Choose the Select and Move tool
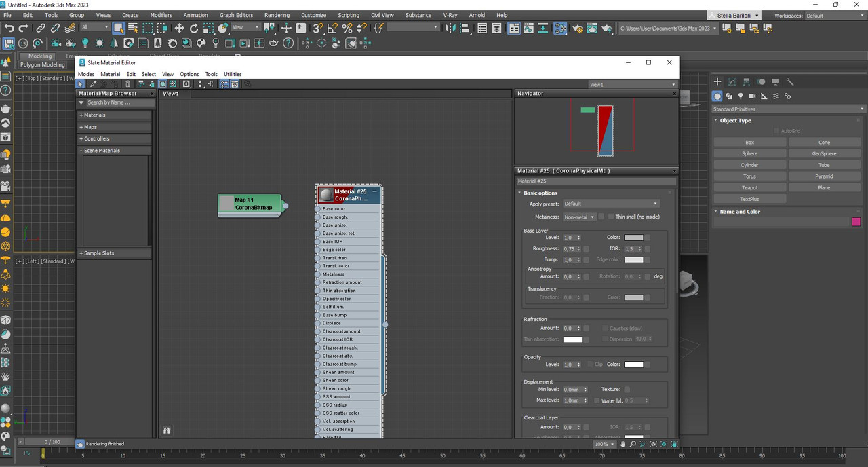The width and height of the screenshot is (868, 467). (179, 28)
